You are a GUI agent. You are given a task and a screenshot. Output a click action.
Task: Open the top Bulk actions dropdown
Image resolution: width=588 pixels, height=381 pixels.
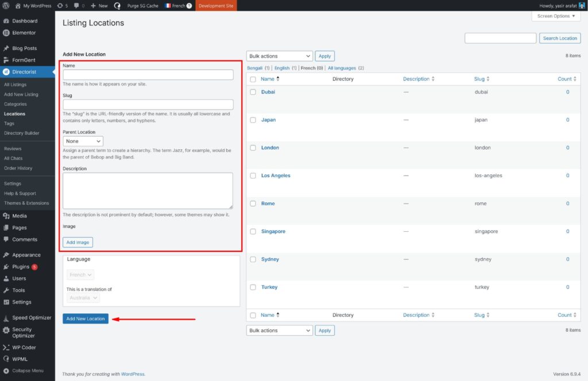(x=280, y=56)
